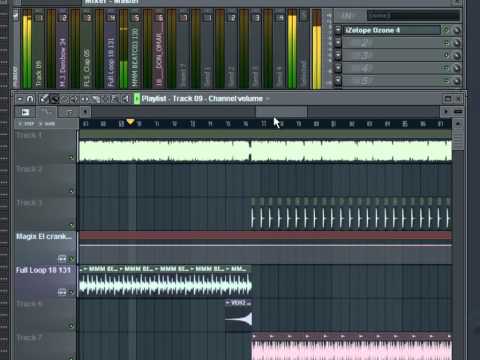The width and height of the screenshot is (480, 360).
Task: Open mixer effect slot 4 menu arrow
Action: click(x=338, y=68)
